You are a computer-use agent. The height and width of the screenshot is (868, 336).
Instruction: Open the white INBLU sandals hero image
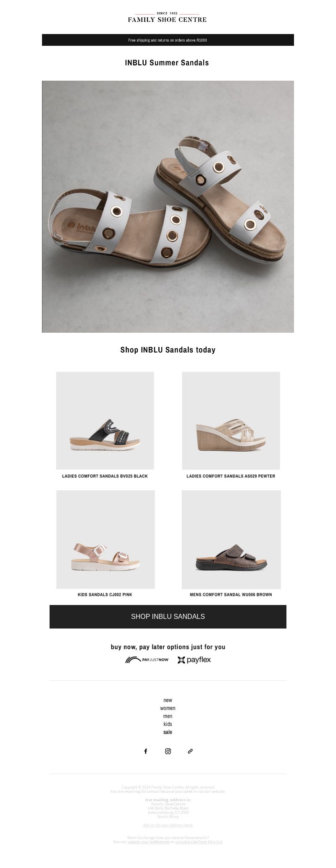click(x=168, y=207)
